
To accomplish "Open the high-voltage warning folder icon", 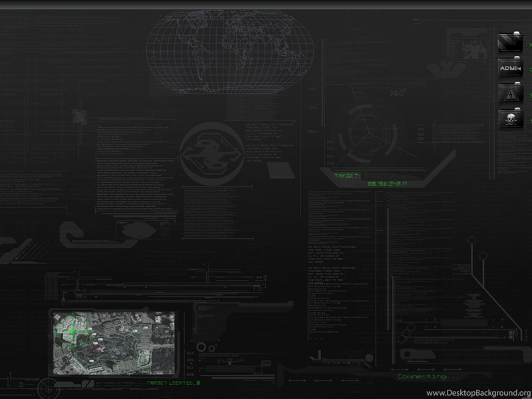I will click(511, 92).
